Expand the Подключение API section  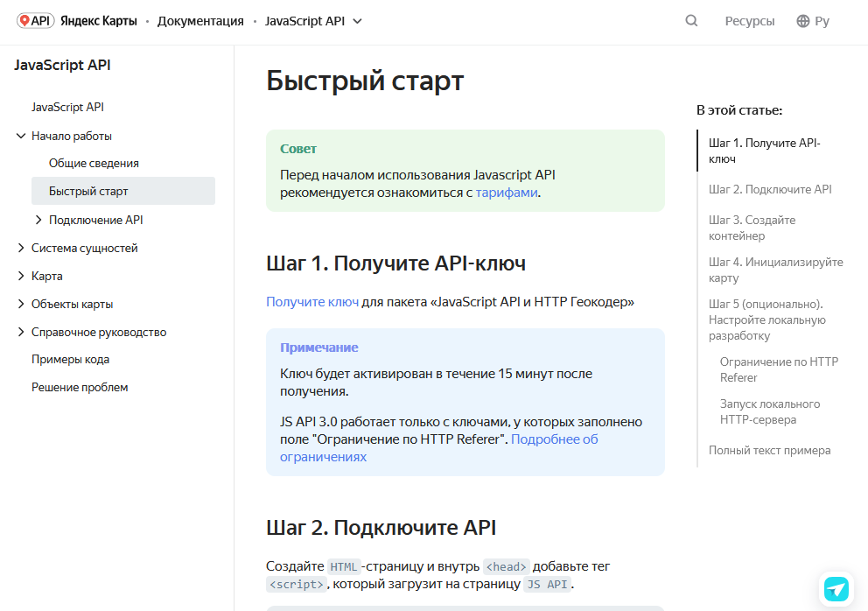(38, 220)
